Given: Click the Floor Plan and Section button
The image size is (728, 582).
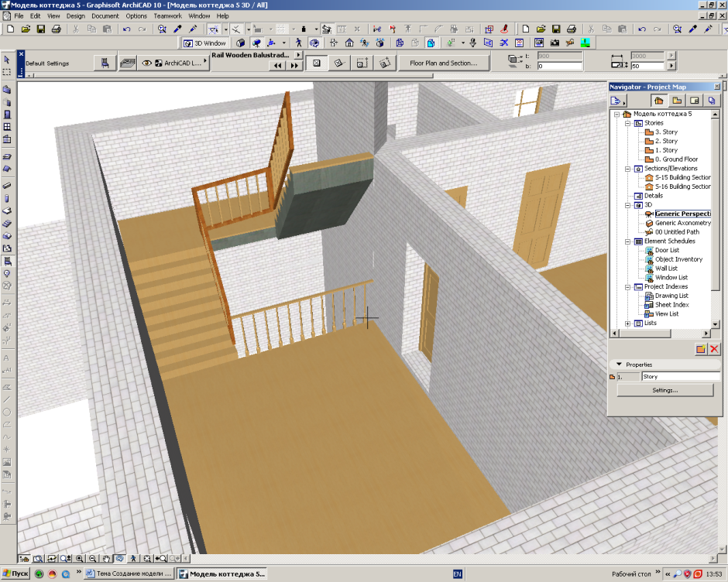Looking at the screenshot, I should point(444,63).
